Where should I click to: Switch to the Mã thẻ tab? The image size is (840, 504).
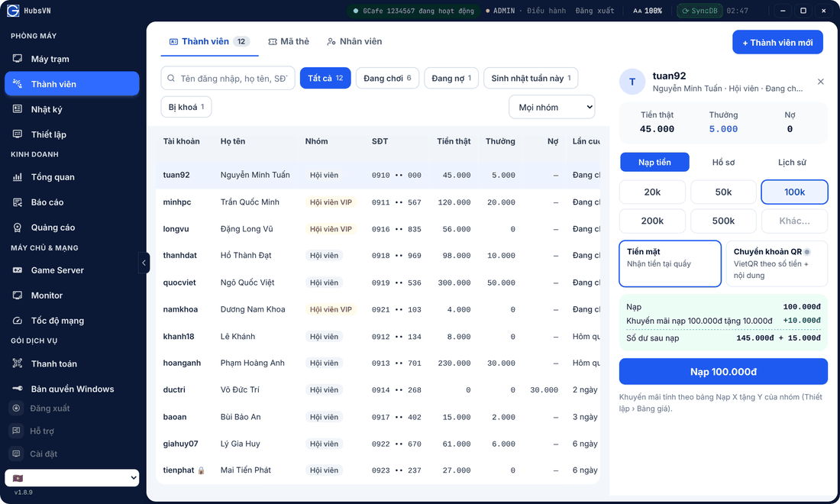pyautogui.click(x=289, y=41)
